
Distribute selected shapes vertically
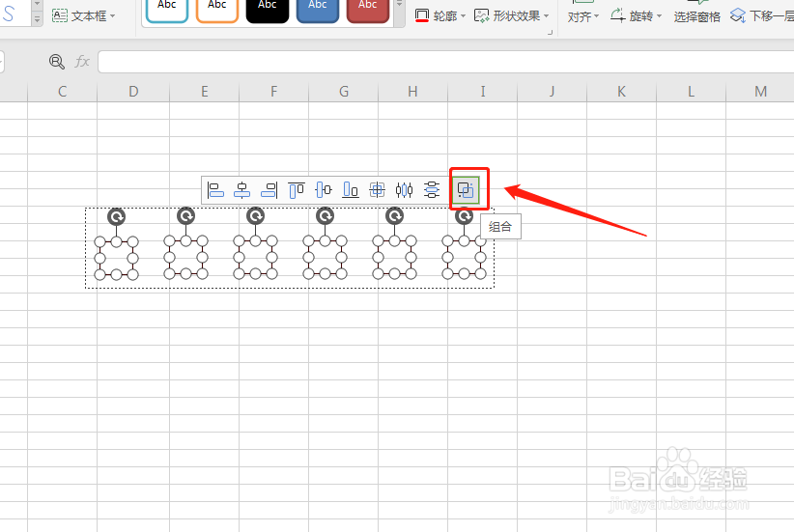tap(432, 190)
